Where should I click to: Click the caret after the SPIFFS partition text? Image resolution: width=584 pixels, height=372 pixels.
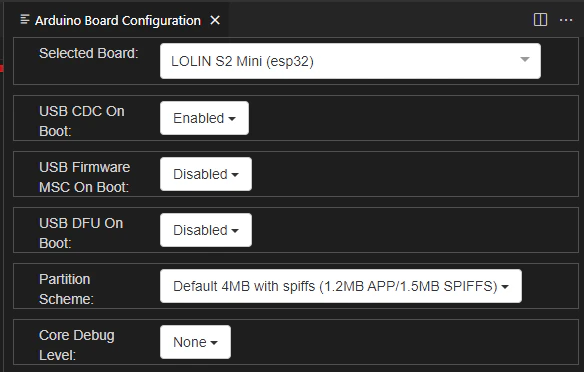[x=505, y=287]
